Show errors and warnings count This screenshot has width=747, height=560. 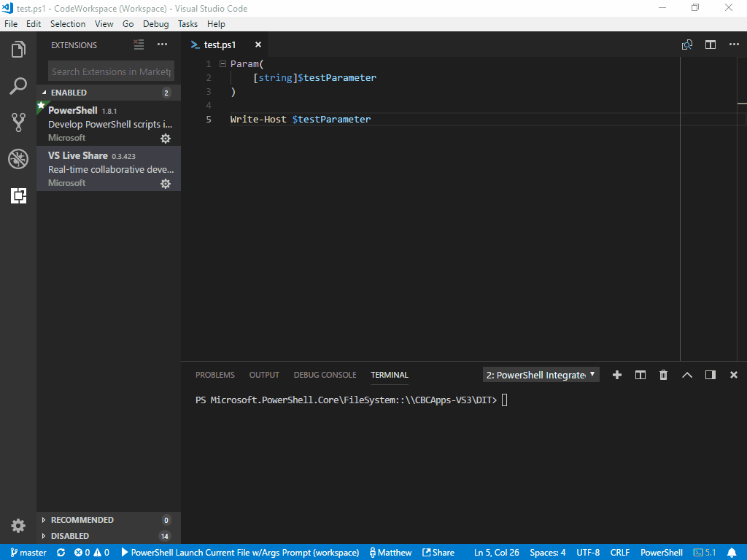point(91,553)
